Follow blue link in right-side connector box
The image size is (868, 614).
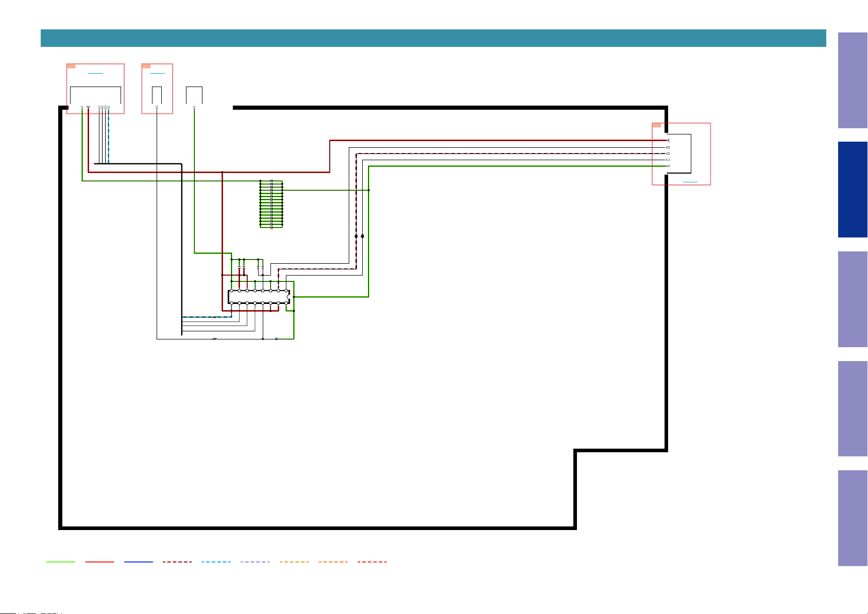(690, 182)
